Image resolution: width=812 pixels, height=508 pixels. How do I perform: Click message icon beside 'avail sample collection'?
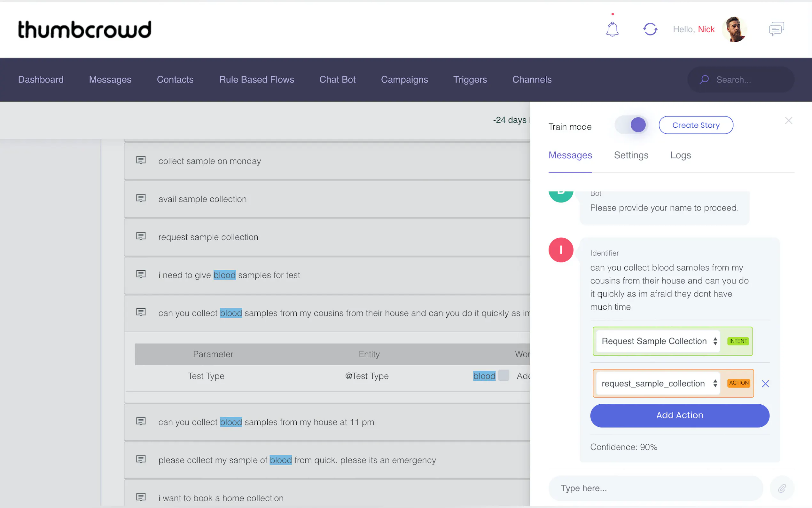point(141,199)
